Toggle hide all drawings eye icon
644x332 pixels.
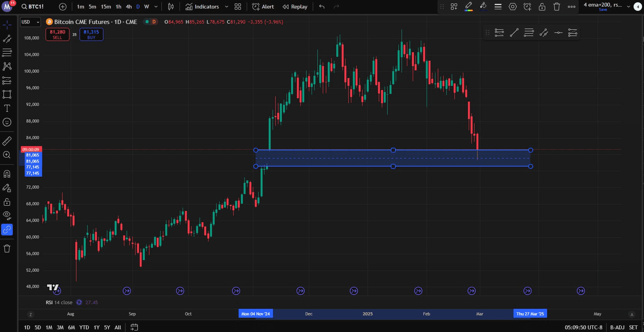[x=7, y=216]
